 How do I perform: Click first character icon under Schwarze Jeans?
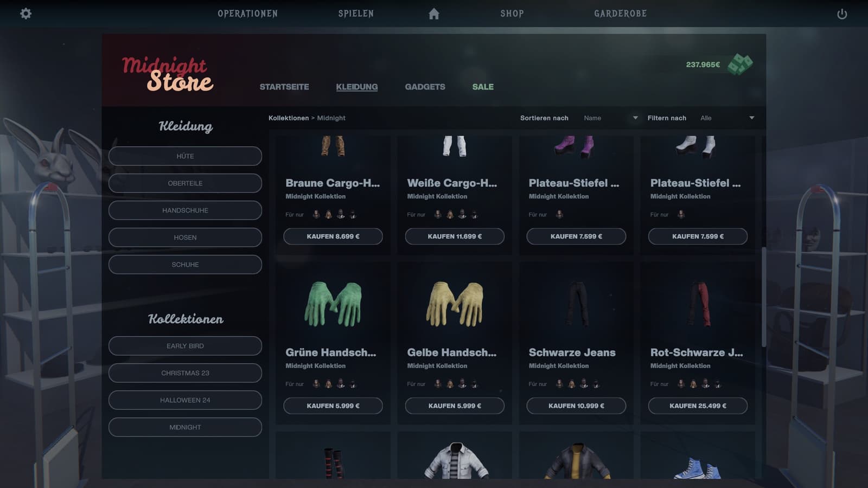pyautogui.click(x=559, y=384)
